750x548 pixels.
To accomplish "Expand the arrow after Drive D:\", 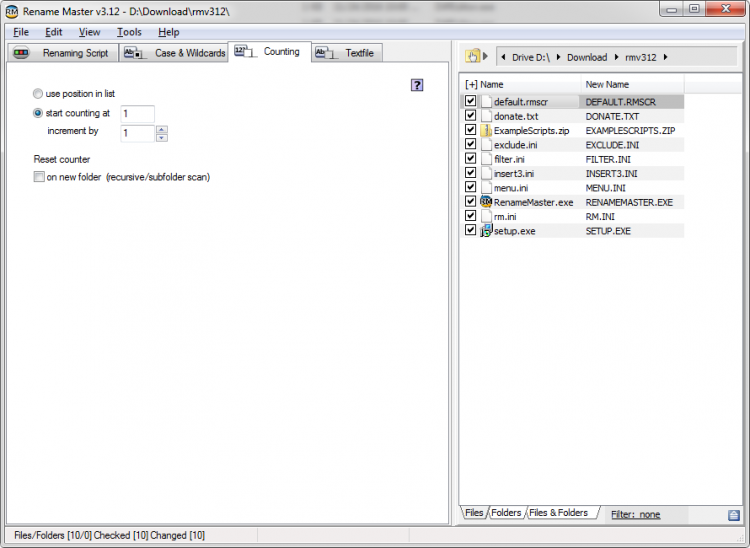I will click(x=558, y=57).
